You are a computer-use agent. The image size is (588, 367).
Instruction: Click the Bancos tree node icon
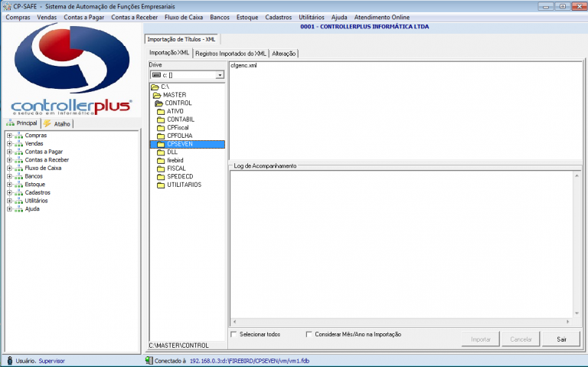[18, 177]
